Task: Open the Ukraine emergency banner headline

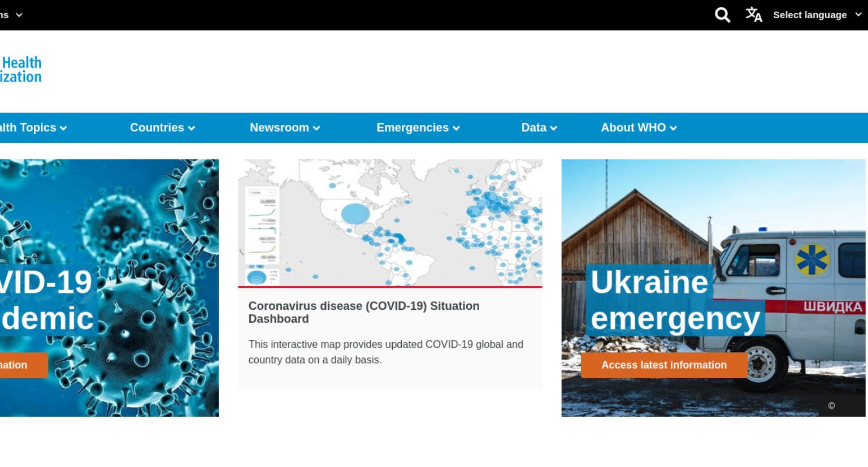Action: (x=675, y=300)
